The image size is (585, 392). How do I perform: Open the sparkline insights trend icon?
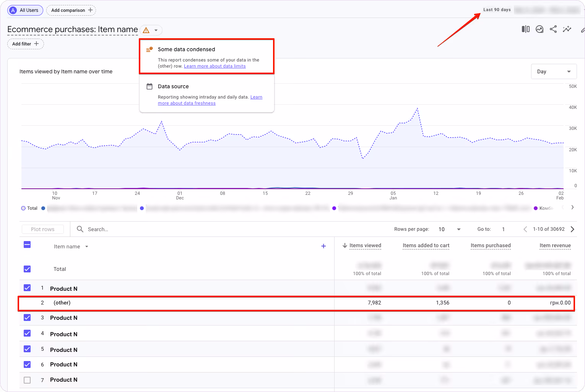click(x=567, y=29)
